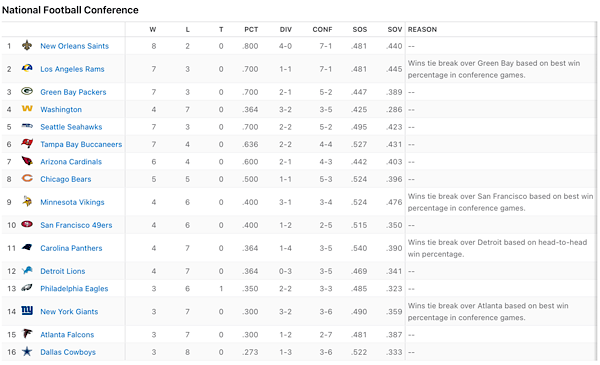Open the Philadelphia Eagles link
The width and height of the screenshot is (600, 365).
[74, 288]
